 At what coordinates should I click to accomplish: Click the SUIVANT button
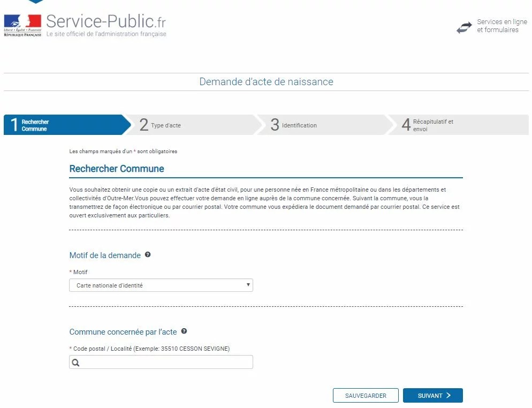[x=432, y=395]
